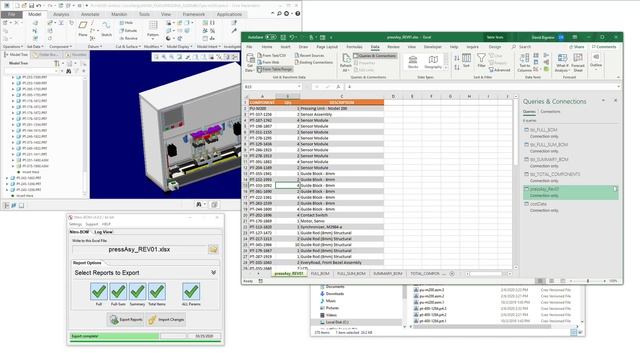Click the Revolve tool in Creo ribbon
Image resolution: width=640 pixels, height=360 pixels.
[x=129, y=38]
